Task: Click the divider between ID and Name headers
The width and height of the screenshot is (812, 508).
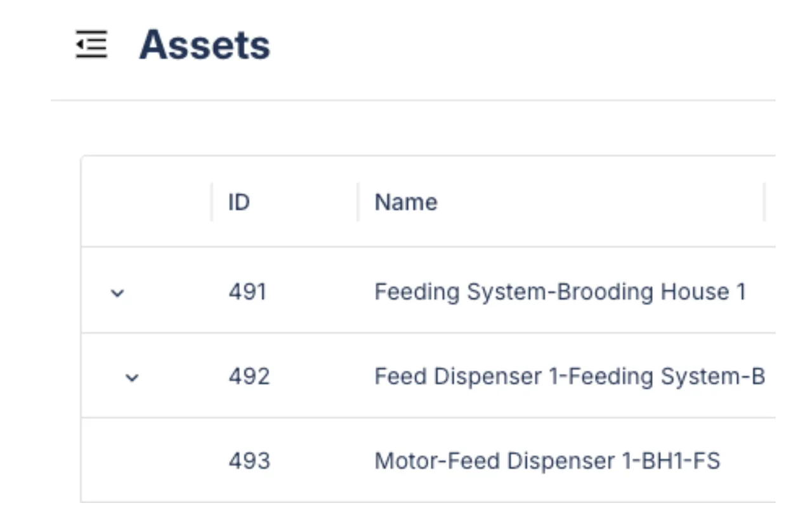Action: coord(358,203)
